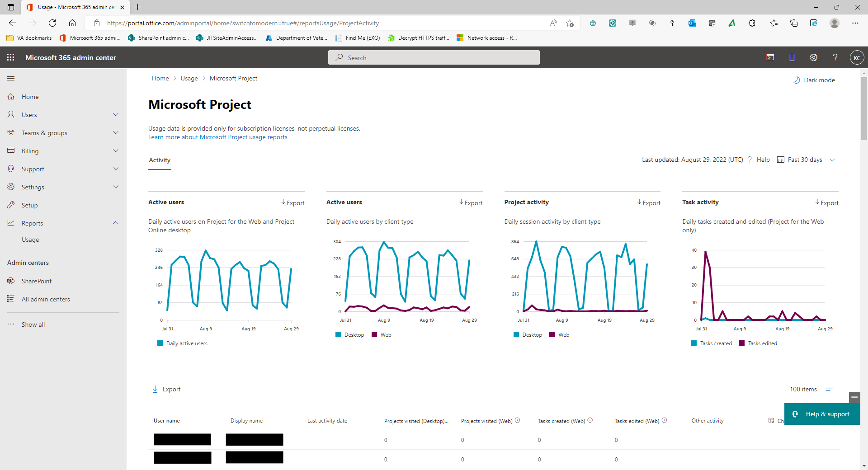The width and height of the screenshot is (868, 470).
Task: Open Cloud Shell icon in header
Action: tap(770, 57)
